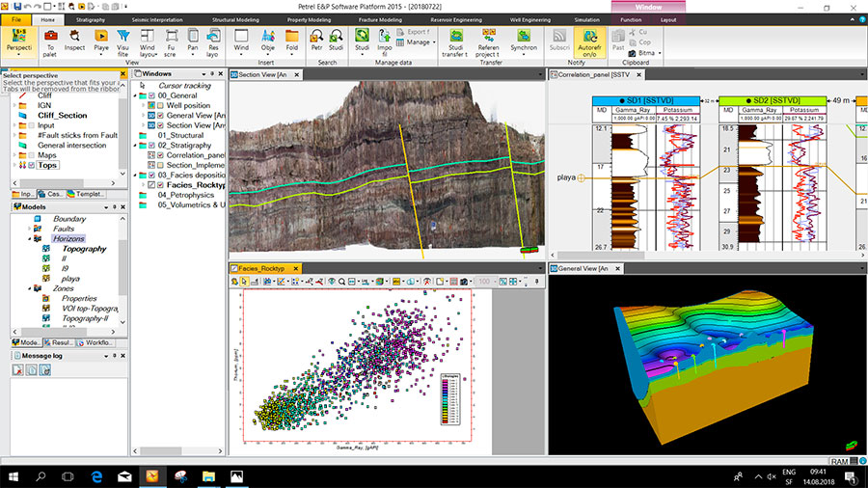
Task: Switch to the Workflow pane tab
Action: point(95,343)
